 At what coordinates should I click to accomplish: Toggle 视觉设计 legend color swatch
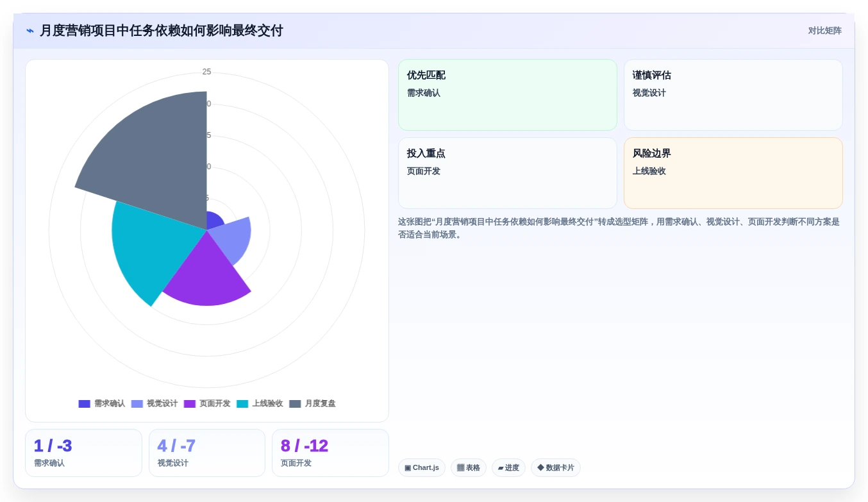point(137,404)
